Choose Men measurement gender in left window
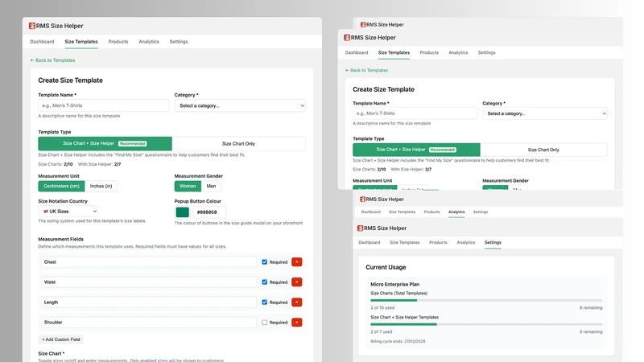The width and height of the screenshot is (644, 362). click(x=211, y=186)
